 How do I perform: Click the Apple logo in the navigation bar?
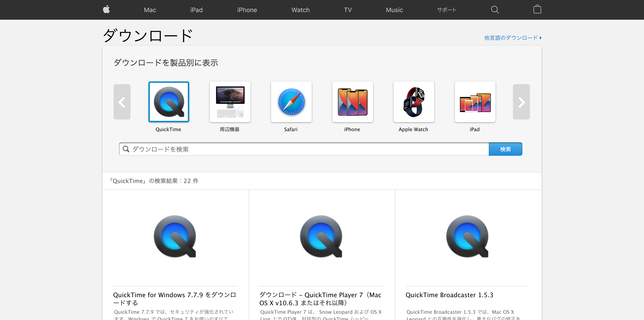[106, 9]
